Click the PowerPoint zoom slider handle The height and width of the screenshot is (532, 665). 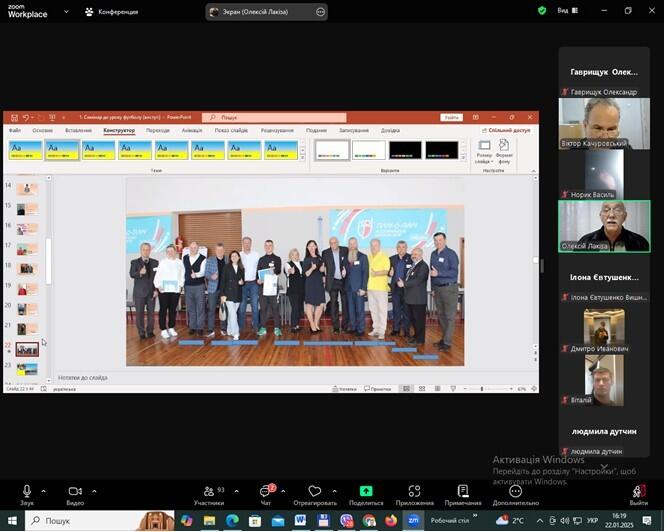(x=482, y=389)
